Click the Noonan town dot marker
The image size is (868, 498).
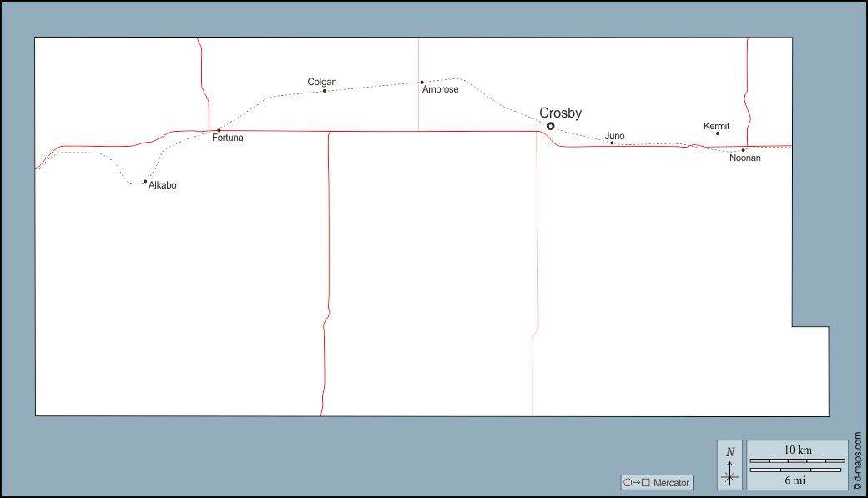(x=743, y=150)
